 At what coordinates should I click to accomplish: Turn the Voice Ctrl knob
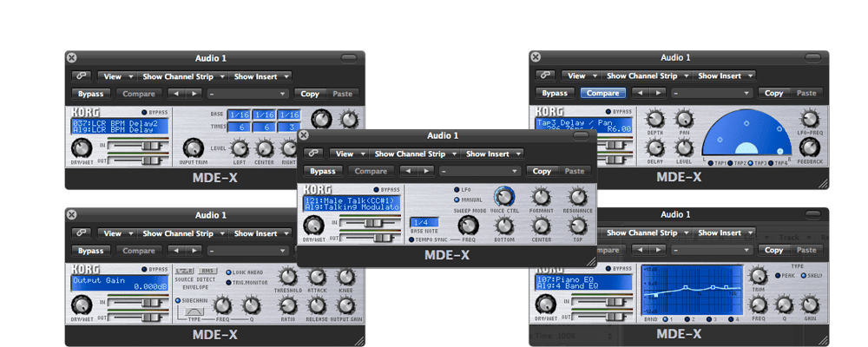(503, 196)
